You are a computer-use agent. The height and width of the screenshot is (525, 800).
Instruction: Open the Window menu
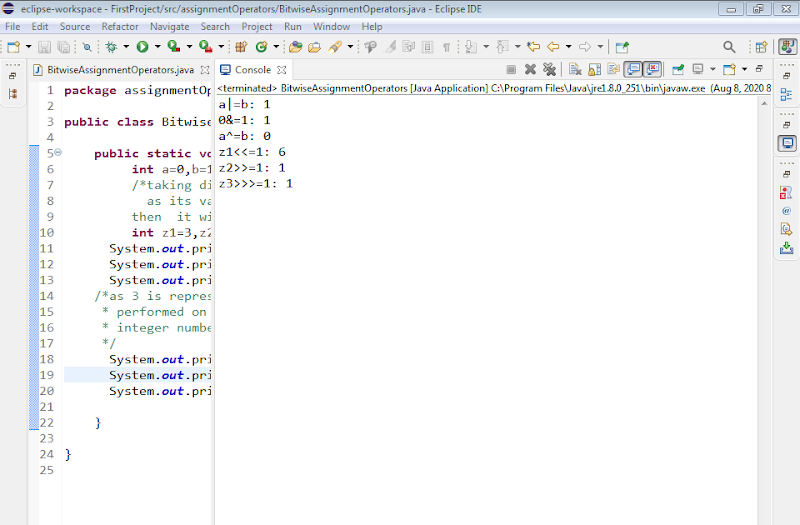coord(331,27)
